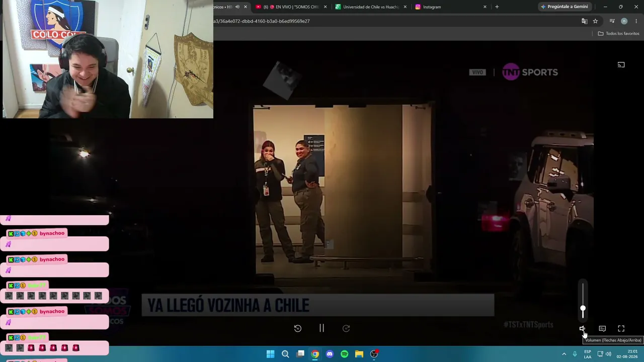
Task: Close the EN VIVO YouTube tab
Action: coord(326,7)
